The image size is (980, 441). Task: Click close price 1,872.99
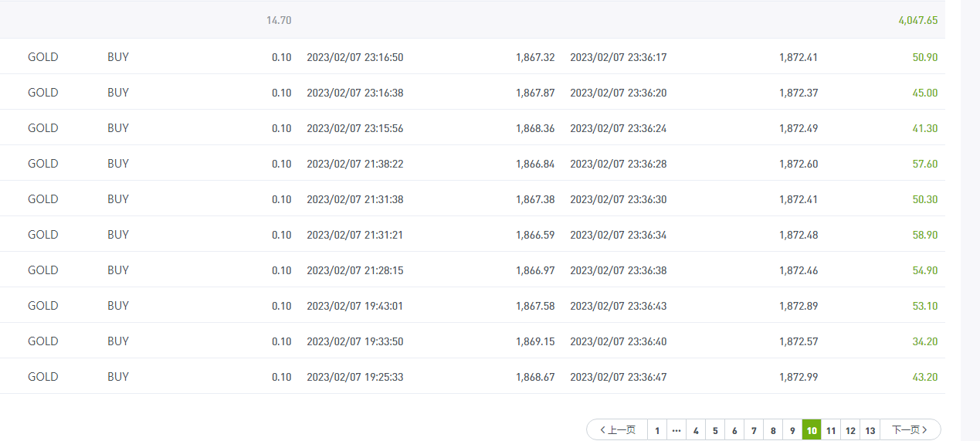click(799, 377)
